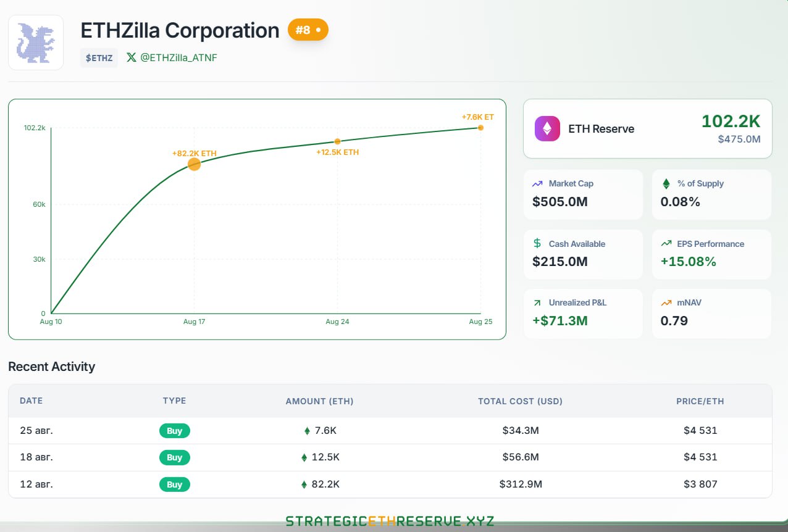The image size is (788, 532).
Task: Click the ETH Reserve label text
Action: coord(601,129)
